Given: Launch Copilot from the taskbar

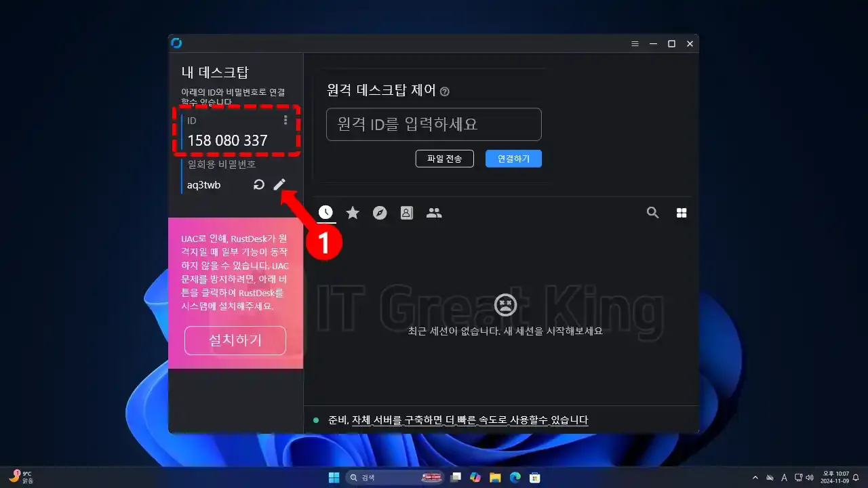Looking at the screenshot, I should pyautogui.click(x=475, y=477).
